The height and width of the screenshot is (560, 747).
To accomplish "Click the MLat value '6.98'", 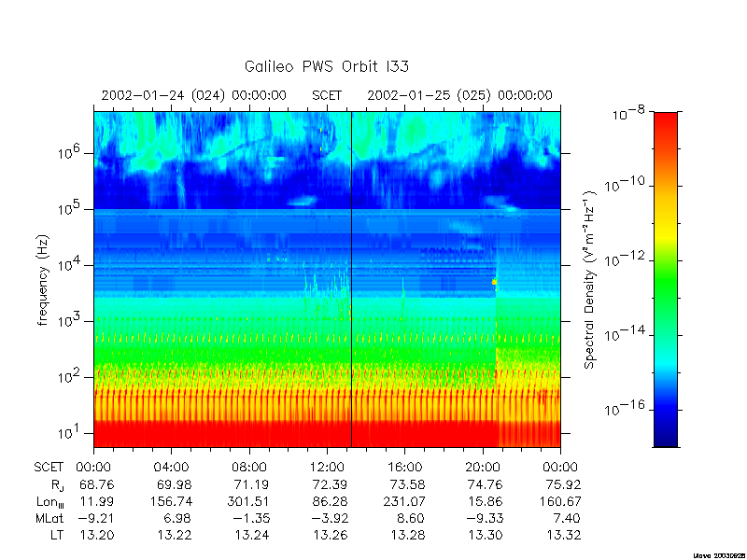I will tap(178, 518).
